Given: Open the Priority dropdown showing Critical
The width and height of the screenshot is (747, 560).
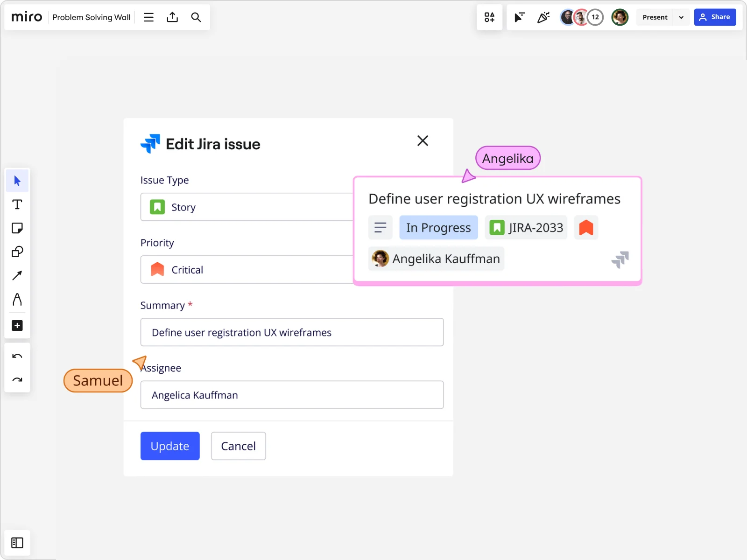Looking at the screenshot, I should tap(247, 269).
